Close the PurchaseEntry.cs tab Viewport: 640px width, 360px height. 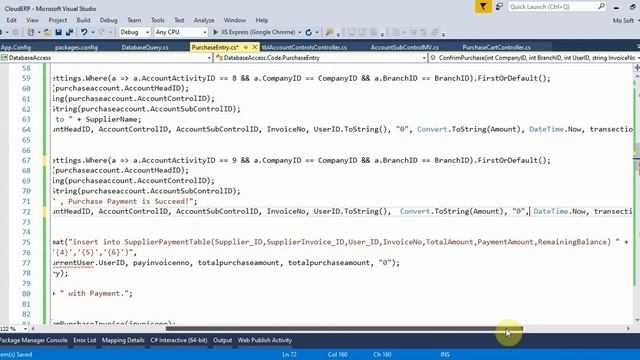tap(255, 47)
